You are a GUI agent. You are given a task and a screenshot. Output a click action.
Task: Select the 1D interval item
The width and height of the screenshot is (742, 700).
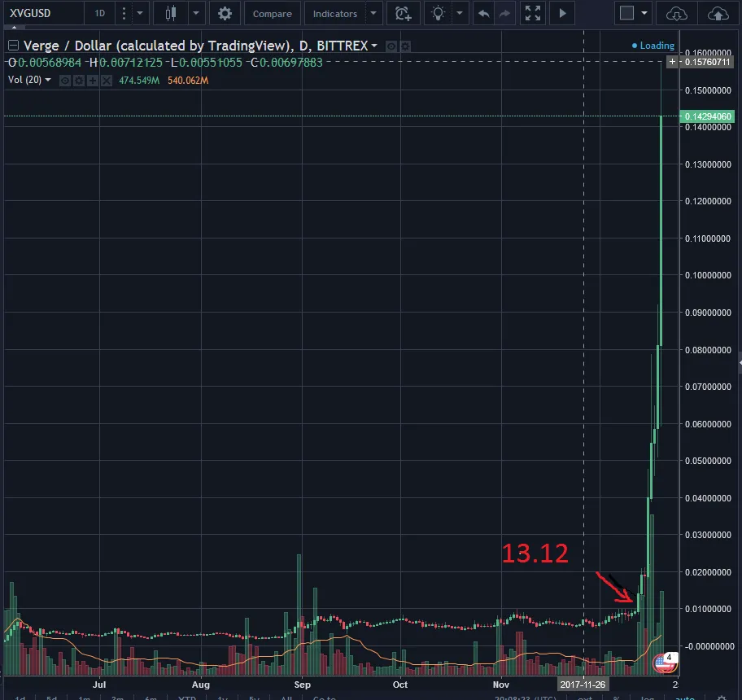coord(100,14)
